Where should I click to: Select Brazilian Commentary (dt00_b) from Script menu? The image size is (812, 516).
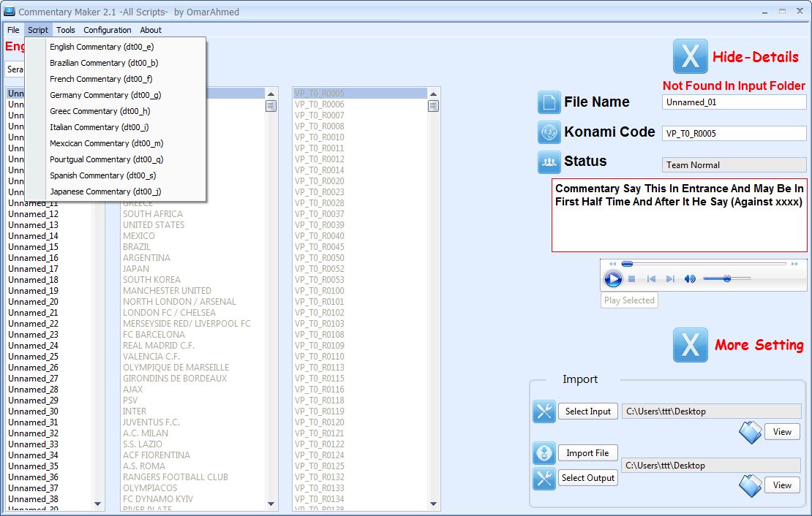pyautogui.click(x=98, y=63)
